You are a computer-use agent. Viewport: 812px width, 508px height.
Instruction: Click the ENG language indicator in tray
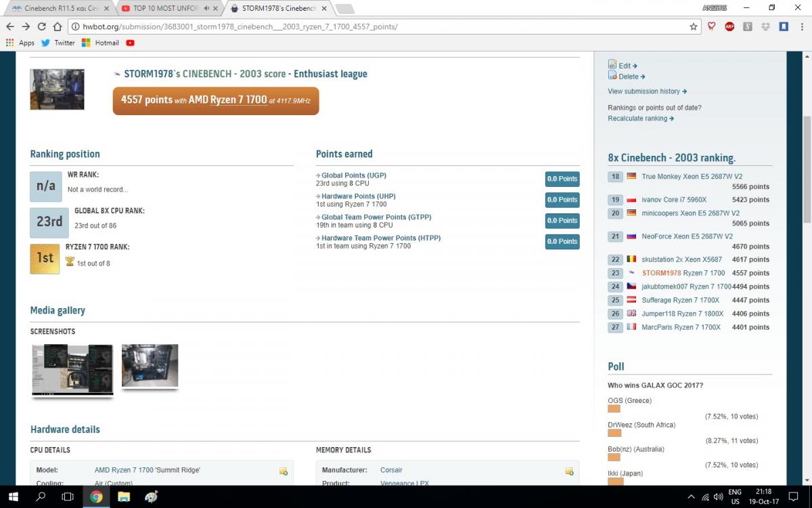[x=735, y=496]
